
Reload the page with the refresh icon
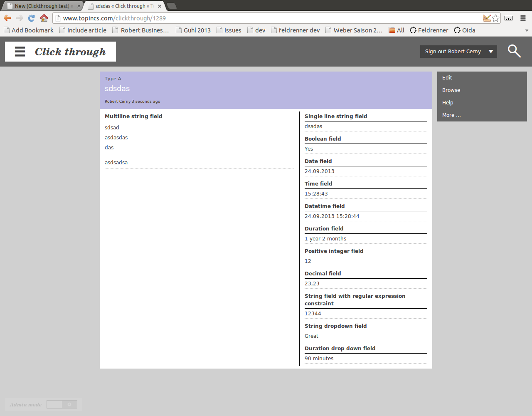31,18
